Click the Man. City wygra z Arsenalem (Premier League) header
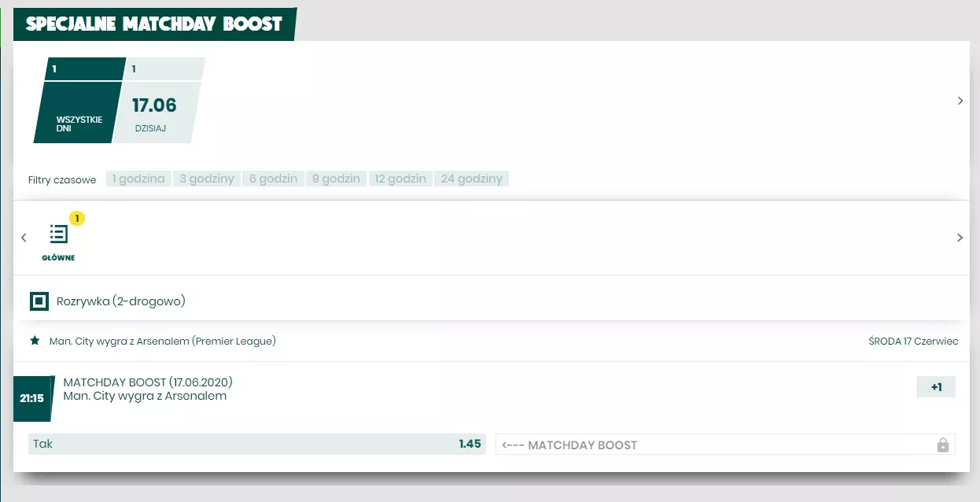This screenshot has width=980, height=502. click(x=163, y=341)
